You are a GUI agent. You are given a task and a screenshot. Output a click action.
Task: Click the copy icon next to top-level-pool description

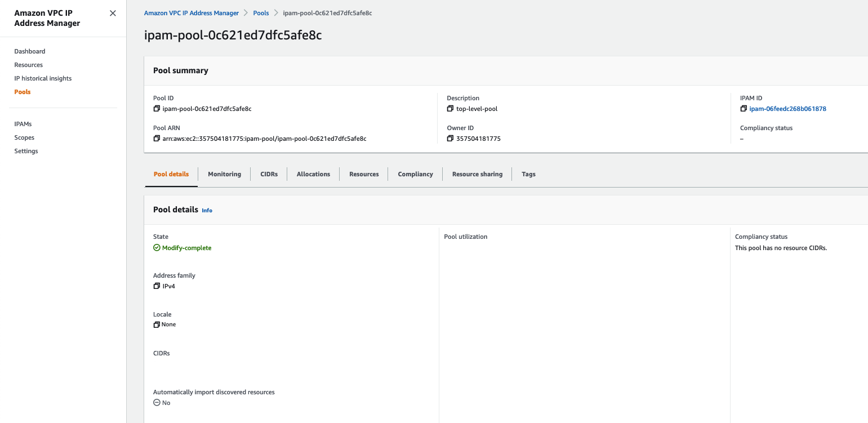click(x=449, y=108)
